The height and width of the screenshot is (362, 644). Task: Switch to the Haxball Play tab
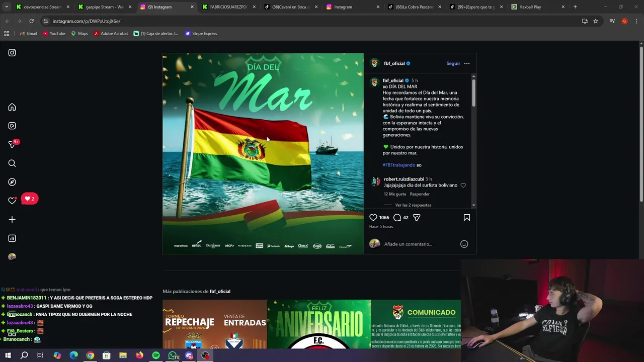coord(538,7)
